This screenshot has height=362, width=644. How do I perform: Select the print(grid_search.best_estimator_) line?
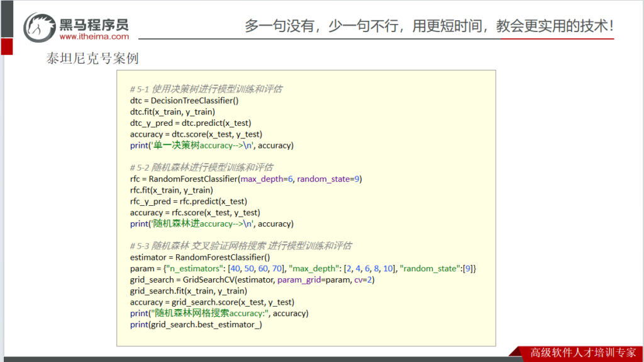[196, 324]
